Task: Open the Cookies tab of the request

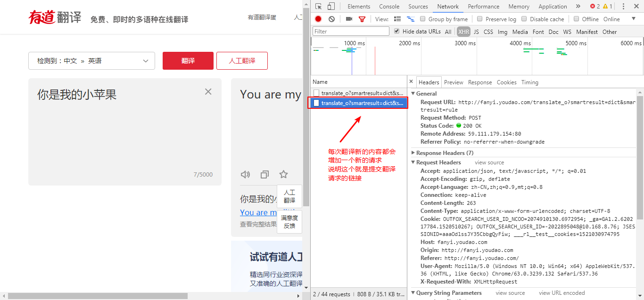Action: click(x=507, y=82)
